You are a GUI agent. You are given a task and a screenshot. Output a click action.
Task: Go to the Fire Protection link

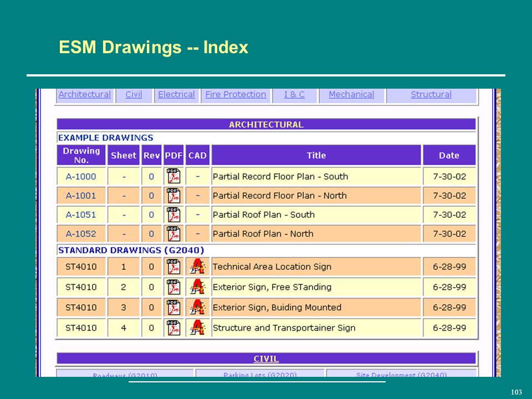point(236,94)
